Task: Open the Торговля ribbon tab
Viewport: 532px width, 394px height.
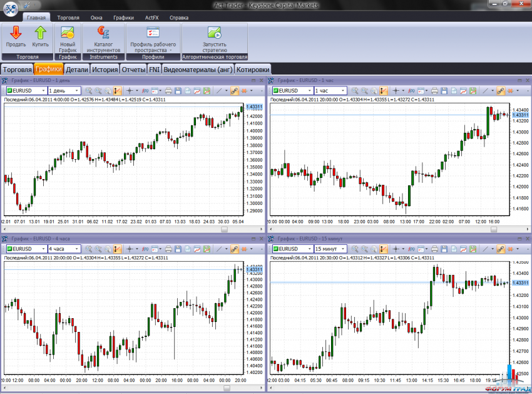Action: click(68, 18)
